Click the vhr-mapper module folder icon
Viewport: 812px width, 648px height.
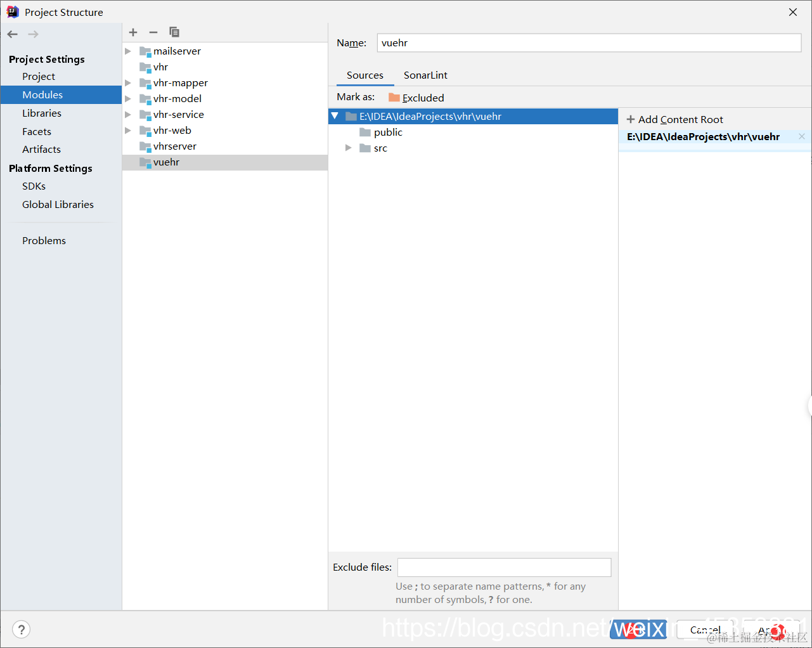pos(145,83)
